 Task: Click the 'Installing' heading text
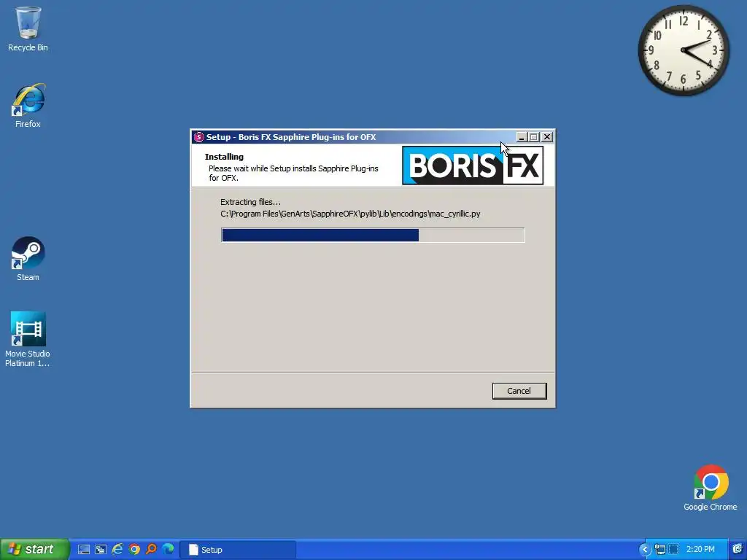tap(224, 157)
